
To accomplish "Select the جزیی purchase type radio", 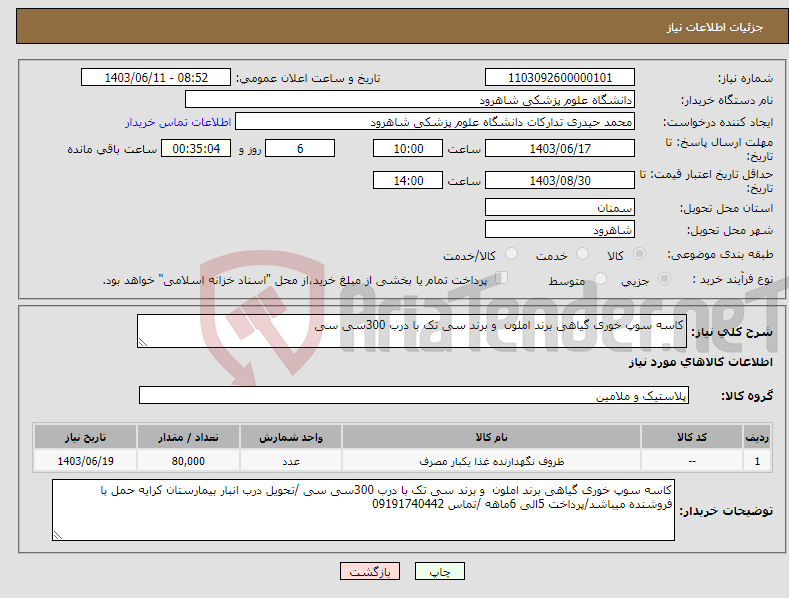I will point(664,278).
